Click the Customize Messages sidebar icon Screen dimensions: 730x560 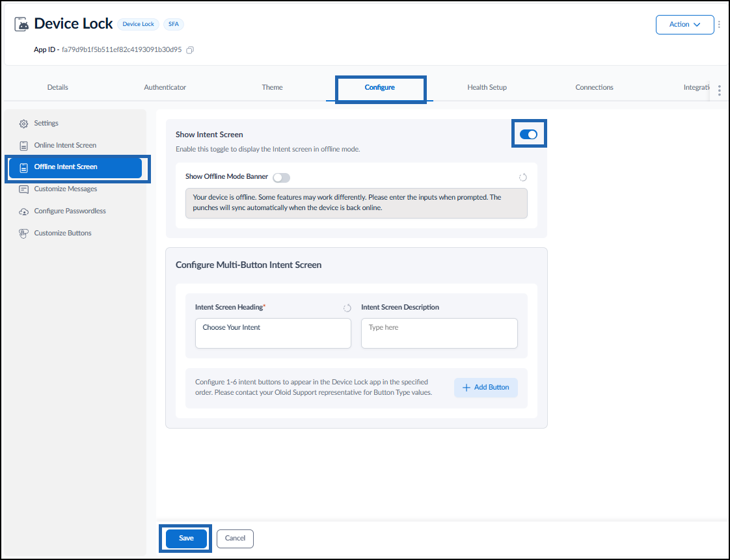23,189
